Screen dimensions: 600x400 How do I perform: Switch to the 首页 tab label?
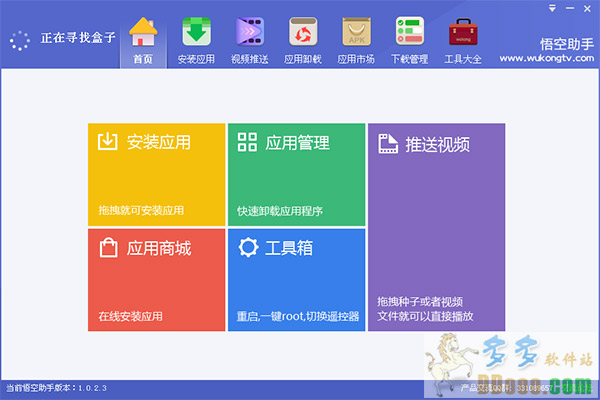coord(143,59)
